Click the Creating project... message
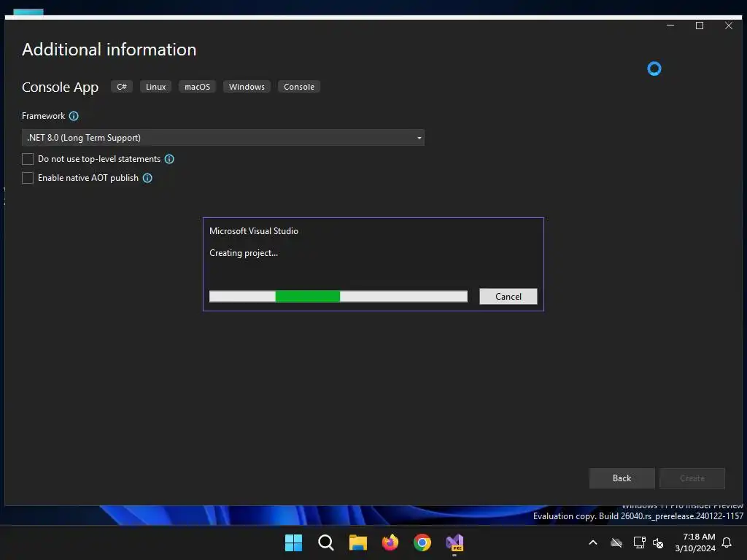 coord(244,253)
